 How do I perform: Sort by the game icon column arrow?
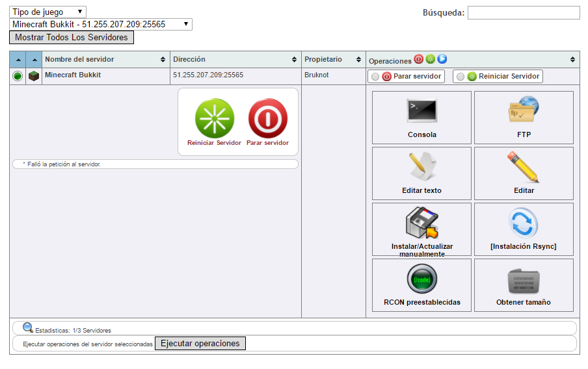pyautogui.click(x=34, y=60)
